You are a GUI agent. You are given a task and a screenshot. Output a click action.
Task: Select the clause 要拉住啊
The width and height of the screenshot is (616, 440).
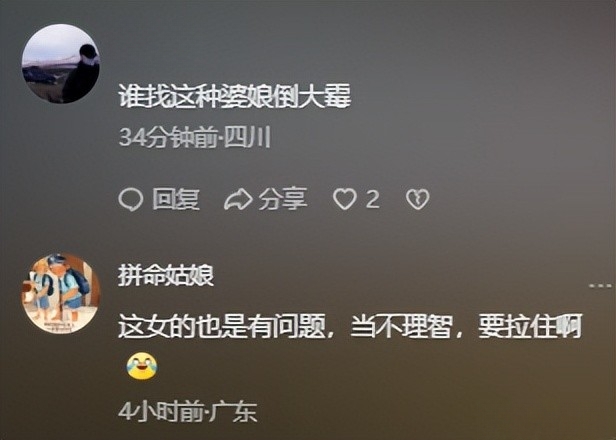[x=530, y=326]
